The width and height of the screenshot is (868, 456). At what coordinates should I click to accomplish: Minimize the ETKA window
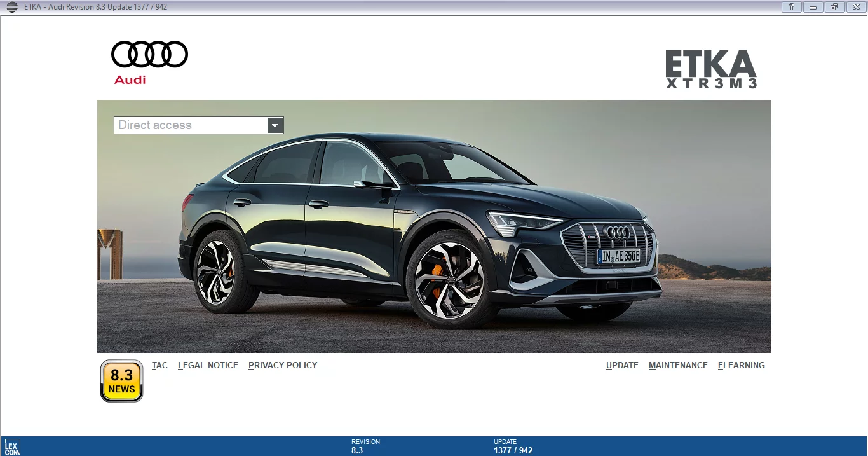pos(813,7)
